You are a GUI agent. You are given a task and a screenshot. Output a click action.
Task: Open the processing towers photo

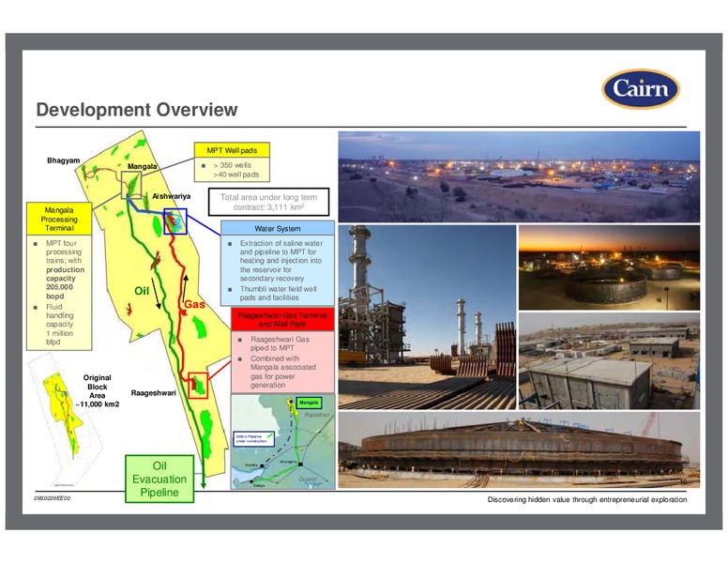coord(427,317)
